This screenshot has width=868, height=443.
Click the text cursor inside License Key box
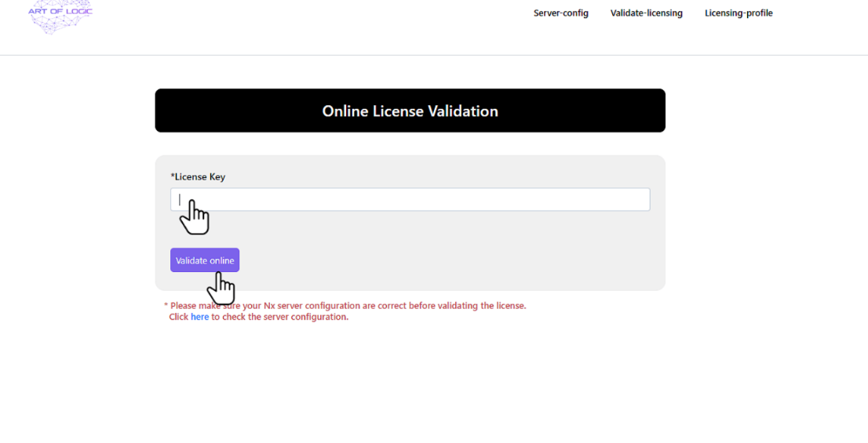pyautogui.click(x=180, y=199)
